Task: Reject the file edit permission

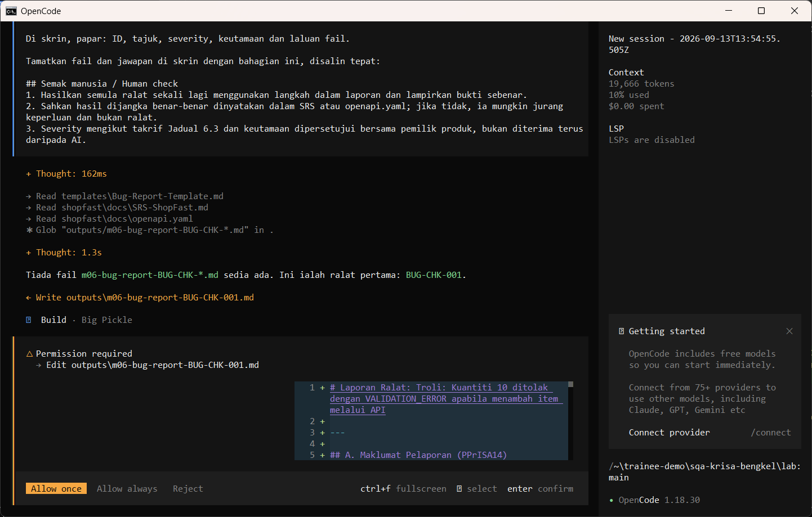Action: click(188, 488)
